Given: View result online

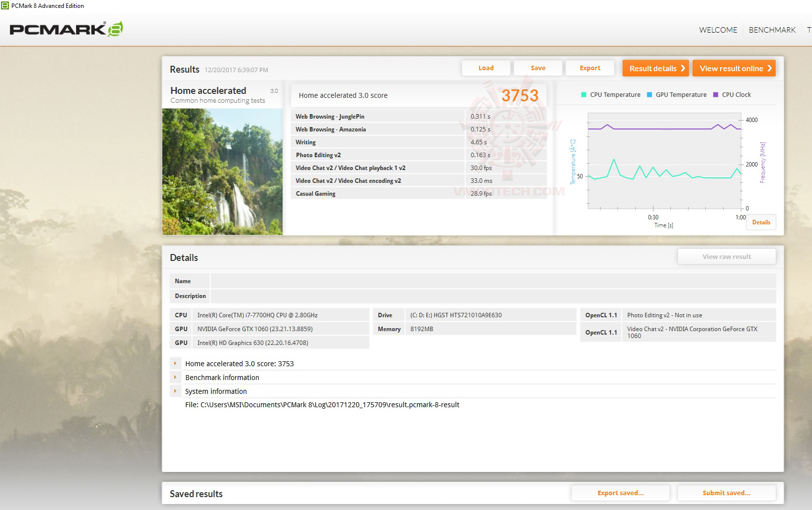Looking at the screenshot, I should point(734,68).
